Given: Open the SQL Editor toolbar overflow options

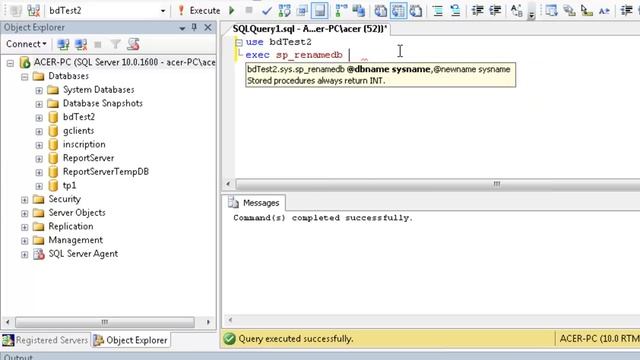Looking at the screenshot, I should point(531,16).
